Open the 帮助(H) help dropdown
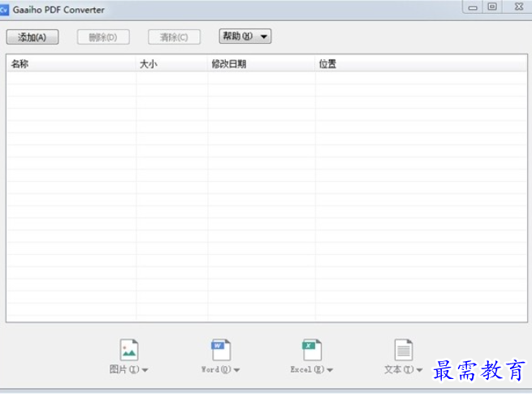This screenshot has height=396, width=532. coord(245,37)
